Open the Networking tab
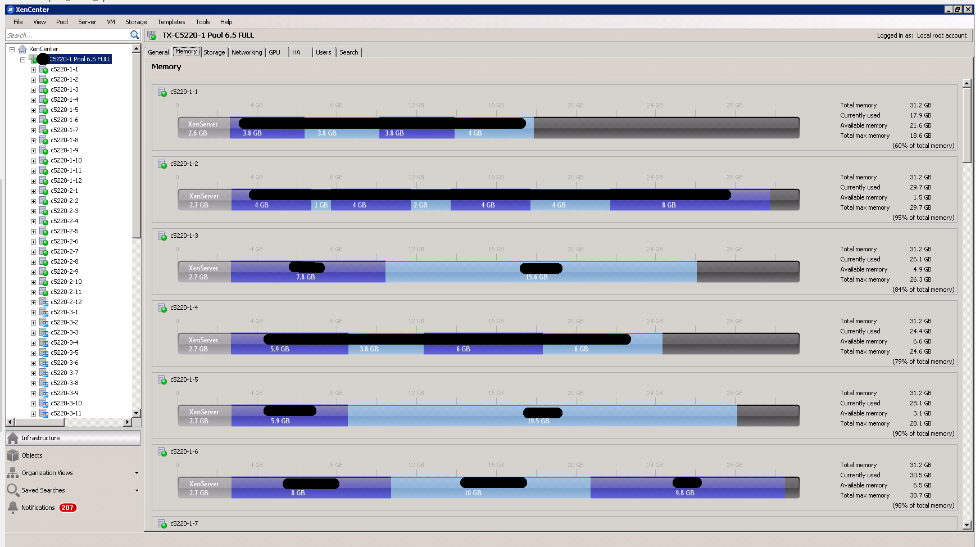 [x=247, y=52]
